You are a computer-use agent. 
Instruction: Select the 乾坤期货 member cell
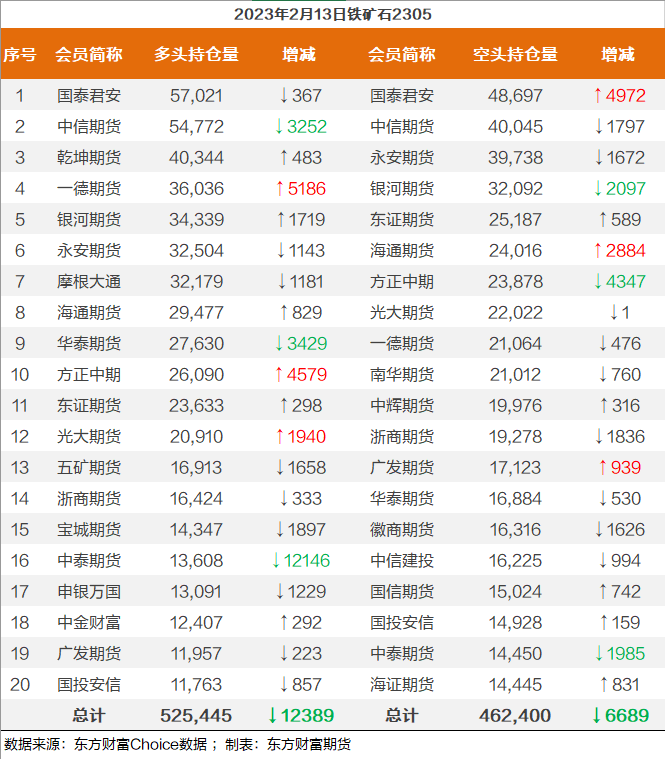coord(89,158)
